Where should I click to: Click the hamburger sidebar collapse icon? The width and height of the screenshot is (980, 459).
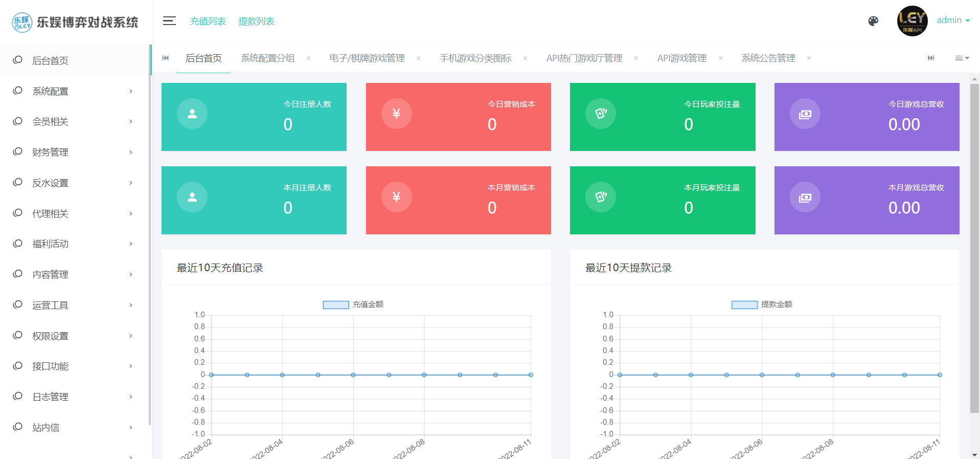coord(169,21)
